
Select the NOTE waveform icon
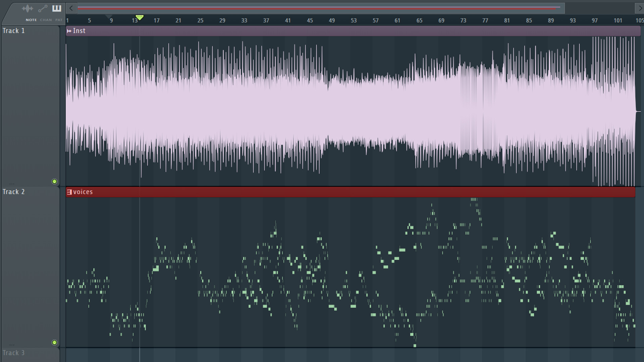(x=28, y=9)
